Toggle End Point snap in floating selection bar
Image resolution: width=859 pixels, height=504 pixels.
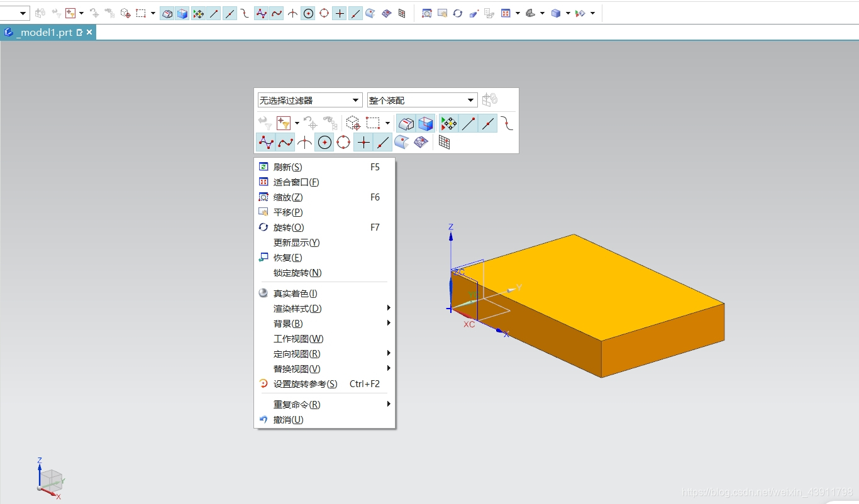(468, 123)
